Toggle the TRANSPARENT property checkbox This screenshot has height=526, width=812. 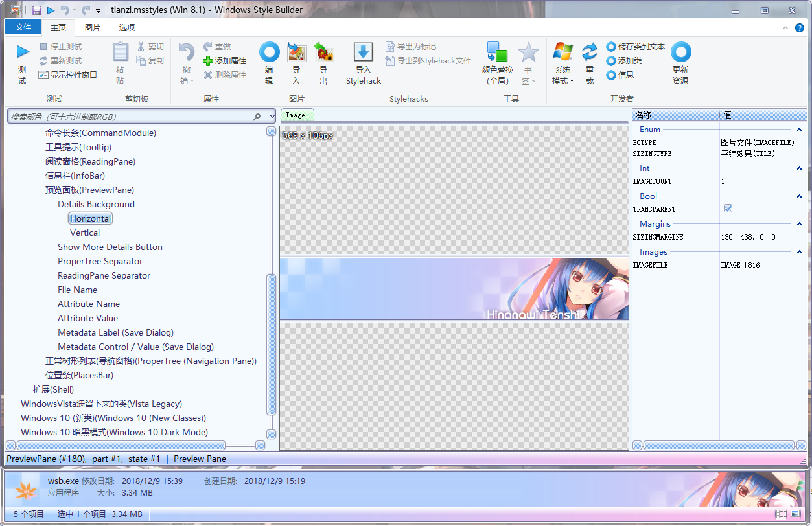coord(728,209)
